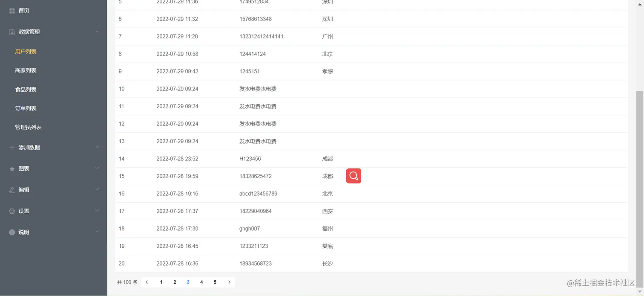Click city 西安 in row 17
Viewport: 644px width, 296px height.
point(328,212)
